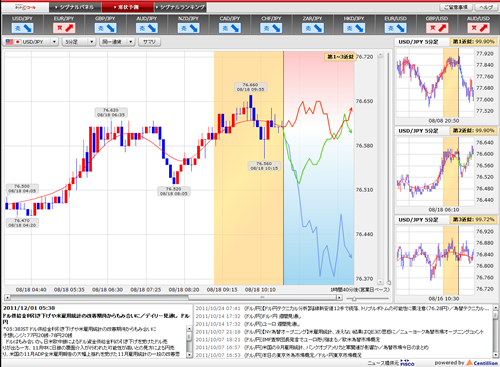Screen dimensions: 500x367
Task: Switch to the Signal Ranking tab
Action: (180, 7)
